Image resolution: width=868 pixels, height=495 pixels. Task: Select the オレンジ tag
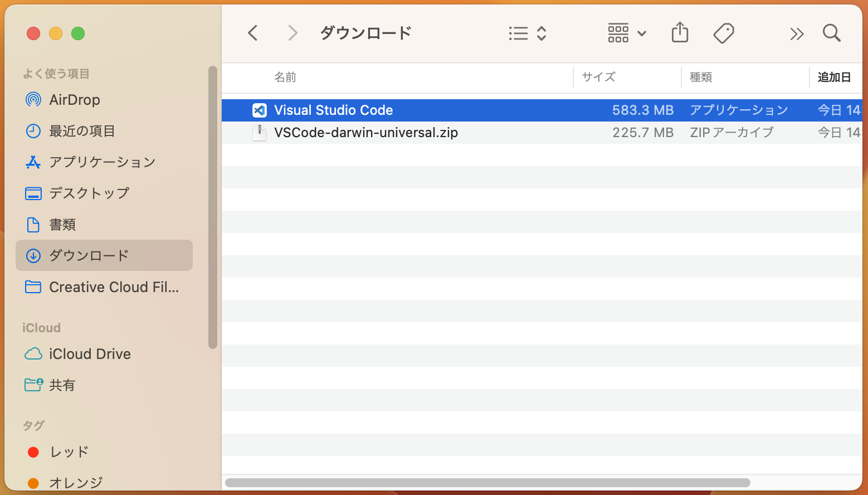click(76, 482)
